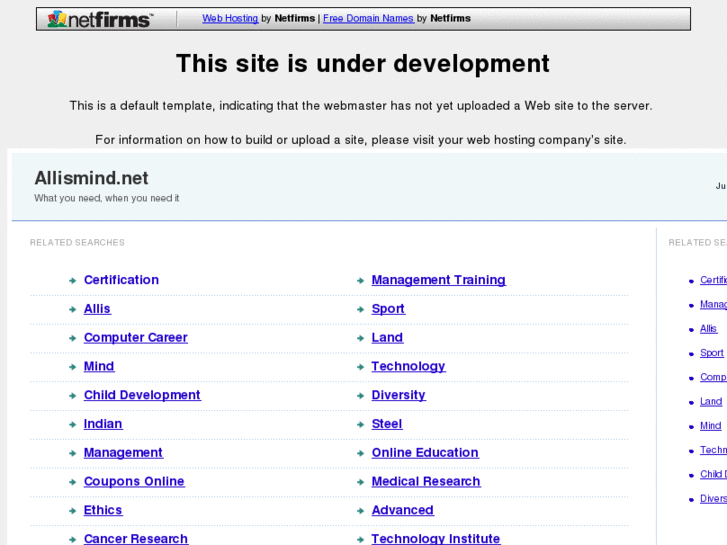This screenshot has width=727, height=545.
Task: Click the arrow icon beside Ethics
Action: pos(72,511)
